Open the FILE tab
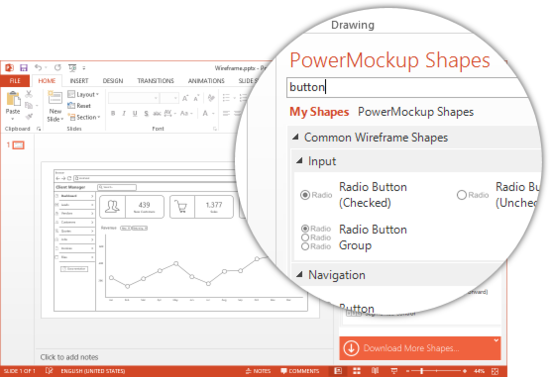Screen dimensions: 550x377 pos(15,81)
